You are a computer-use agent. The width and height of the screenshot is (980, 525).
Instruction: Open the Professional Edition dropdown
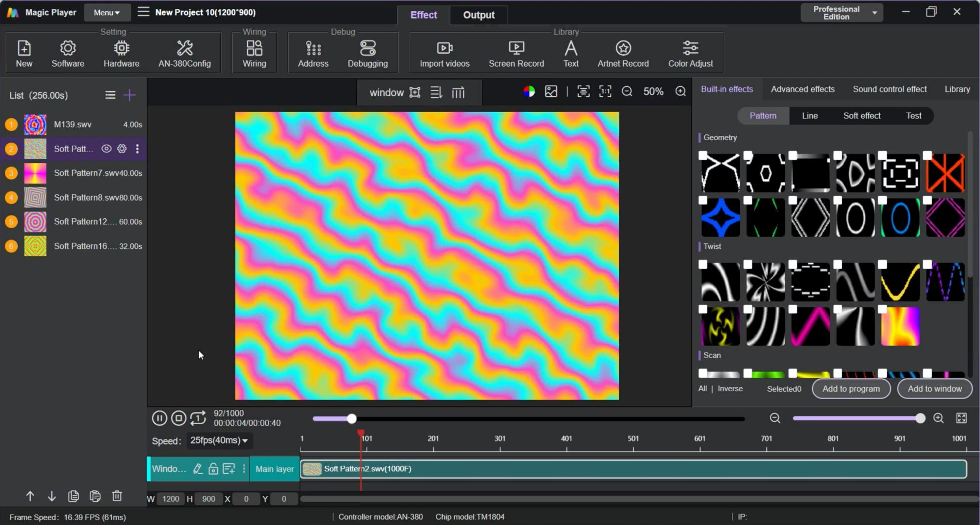(x=842, y=13)
